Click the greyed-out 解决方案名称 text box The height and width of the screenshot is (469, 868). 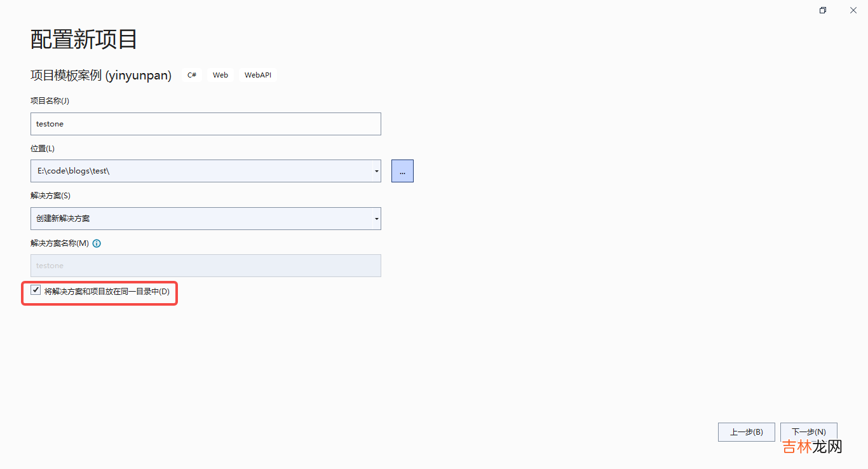(x=205, y=266)
